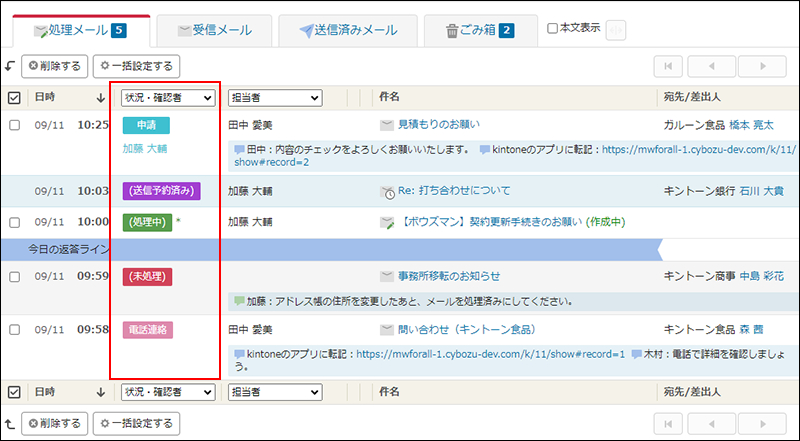Open the 事務所移転のお知らせ mail link
The width and height of the screenshot is (800, 441).
pos(449,276)
